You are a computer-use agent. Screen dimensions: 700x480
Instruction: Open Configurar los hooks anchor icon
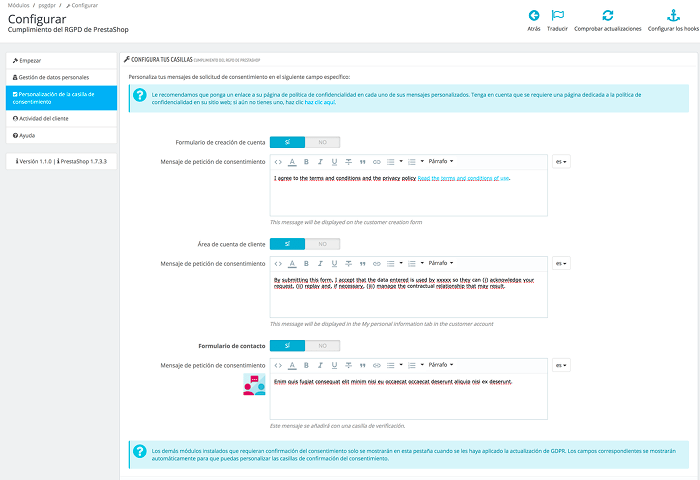[x=672, y=15]
